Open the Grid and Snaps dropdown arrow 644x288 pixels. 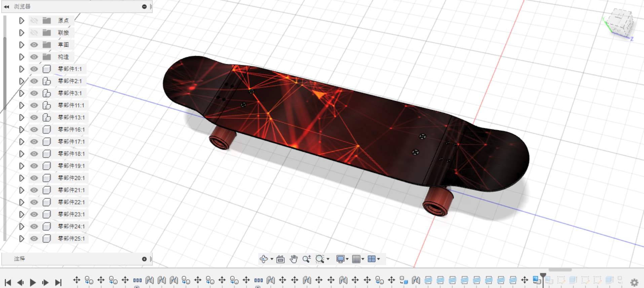[x=363, y=259]
